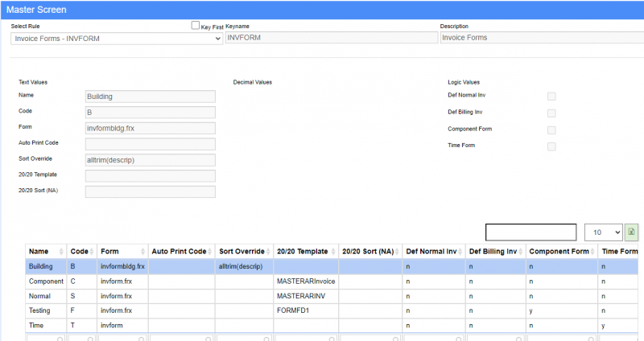Open the Select Rule dropdown
Image resolution: width=644 pixels, height=341 pixels.
(117, 38)
